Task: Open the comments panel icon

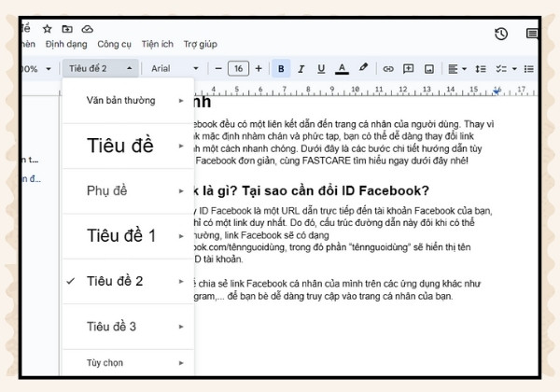Action: [532, 34]
